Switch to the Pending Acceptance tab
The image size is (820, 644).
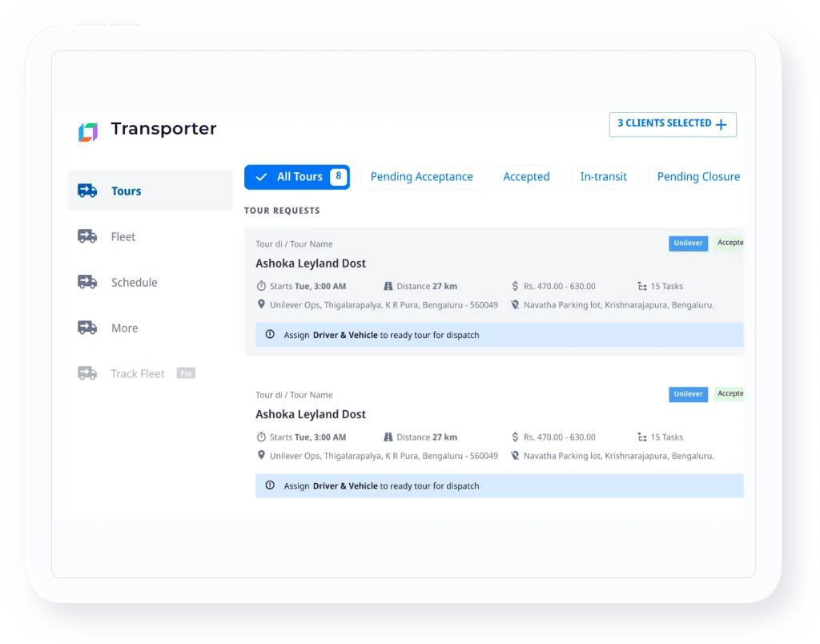[x=421, y=177]
